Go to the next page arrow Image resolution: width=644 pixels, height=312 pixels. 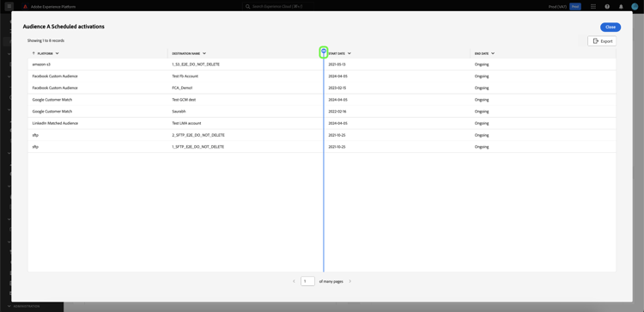[x=350, y=282]
